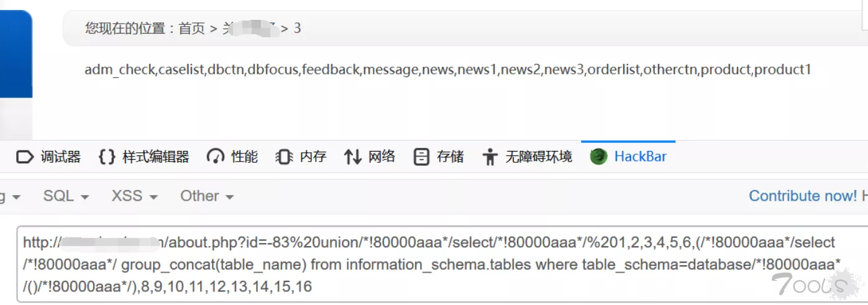The height and width of the screenshot is (305, 868).
Task: Expand the XSS dropdown menu
Action: point(134,196)
